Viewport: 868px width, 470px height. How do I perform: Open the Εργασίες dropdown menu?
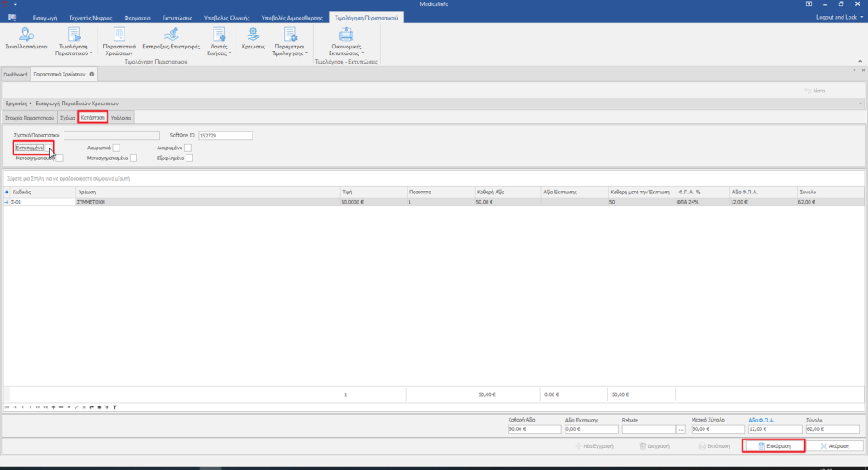(x=18, y=103)
